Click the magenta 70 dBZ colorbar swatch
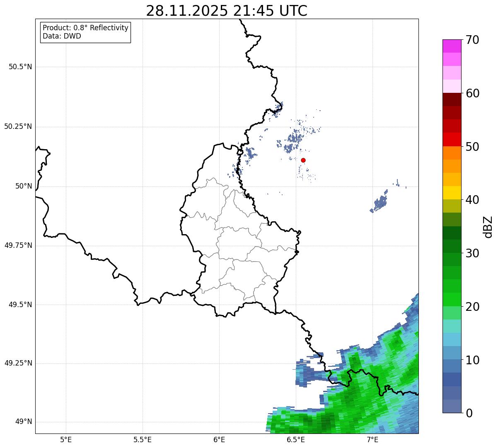This screenshot has height=448, width=498. pyautogui.click(x=452, y=46)
